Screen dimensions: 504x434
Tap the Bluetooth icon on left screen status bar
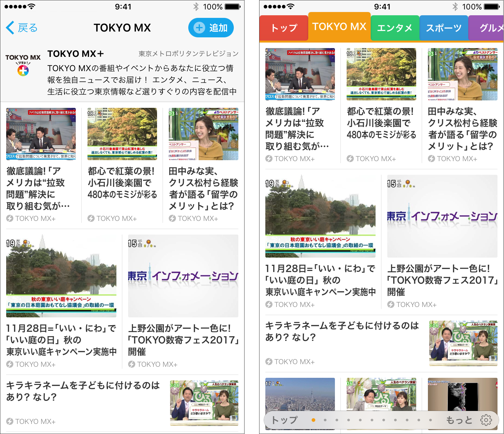pos(196,6)
